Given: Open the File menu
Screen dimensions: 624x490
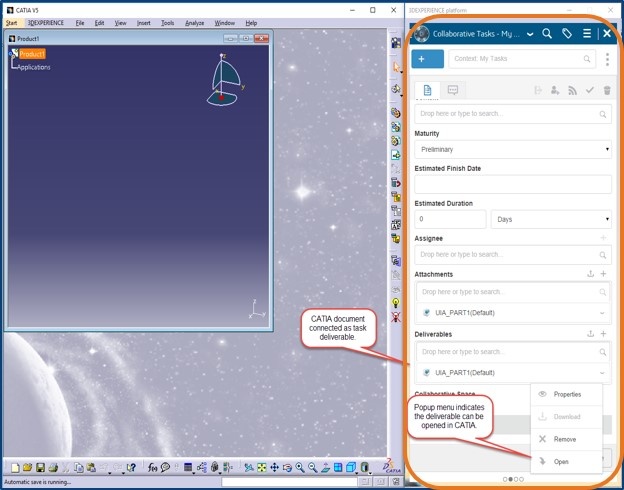Looking at the screenshot, I should click(80, 23).
